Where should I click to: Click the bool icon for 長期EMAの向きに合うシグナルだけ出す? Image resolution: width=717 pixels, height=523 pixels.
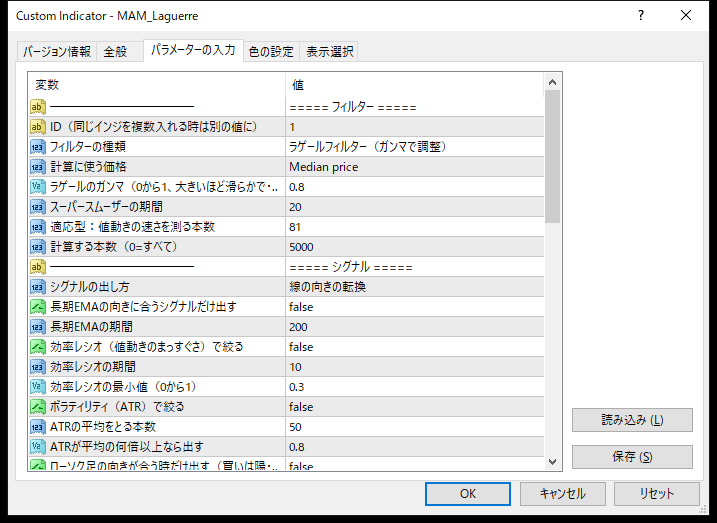click(38, 307)
